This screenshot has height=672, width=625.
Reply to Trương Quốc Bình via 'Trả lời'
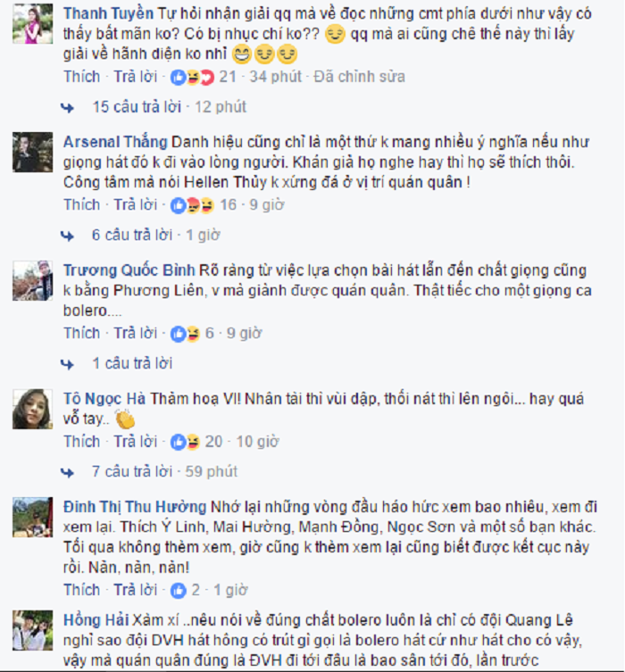pos(136,333)
